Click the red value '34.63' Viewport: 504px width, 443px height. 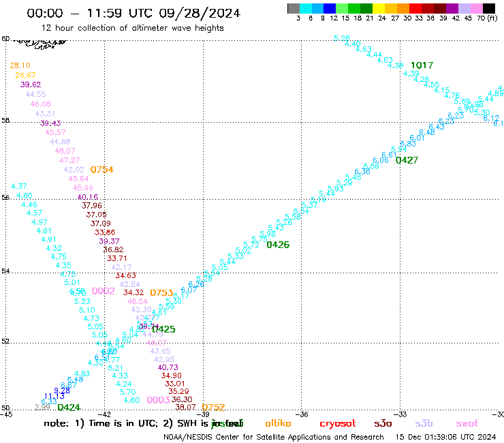(126, 276)
